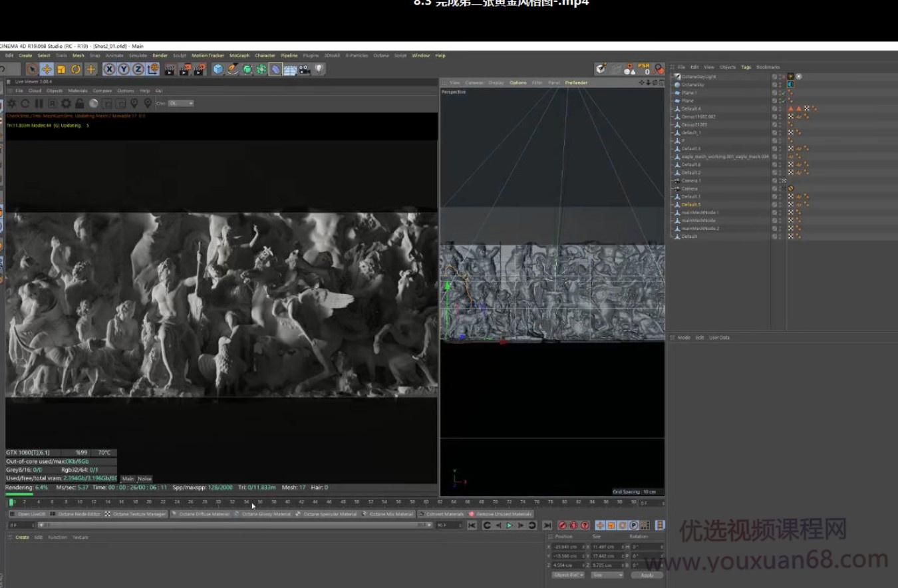Select the Live Viewer restart render icon
The image size is (898, 588).
[x=25, y=103]
